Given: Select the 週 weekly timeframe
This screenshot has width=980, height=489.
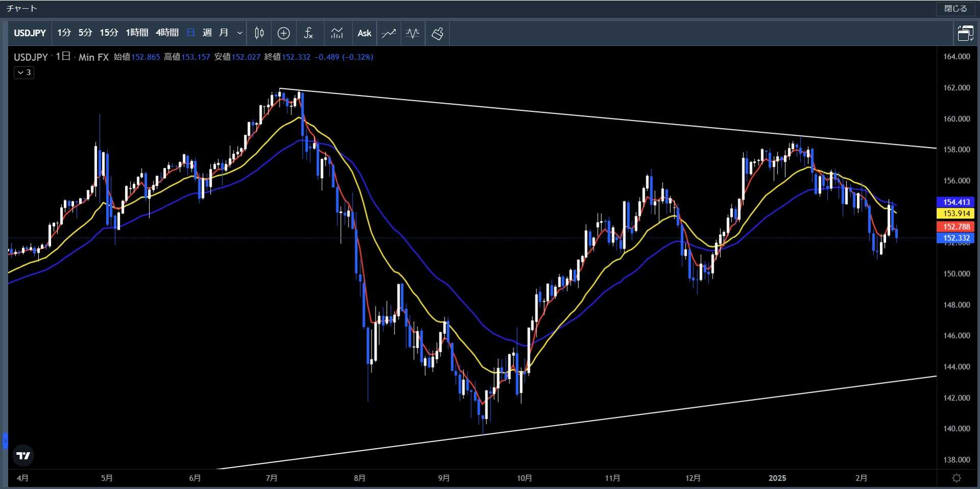Looking at the screenshot, I should tap(207, 33).
